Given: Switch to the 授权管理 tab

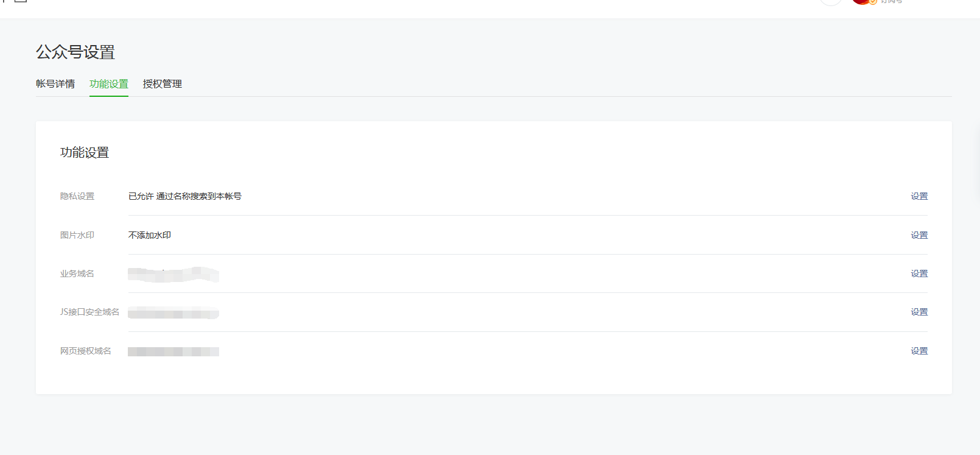Looking at the screenshot, I should click(x=163, y=84).
